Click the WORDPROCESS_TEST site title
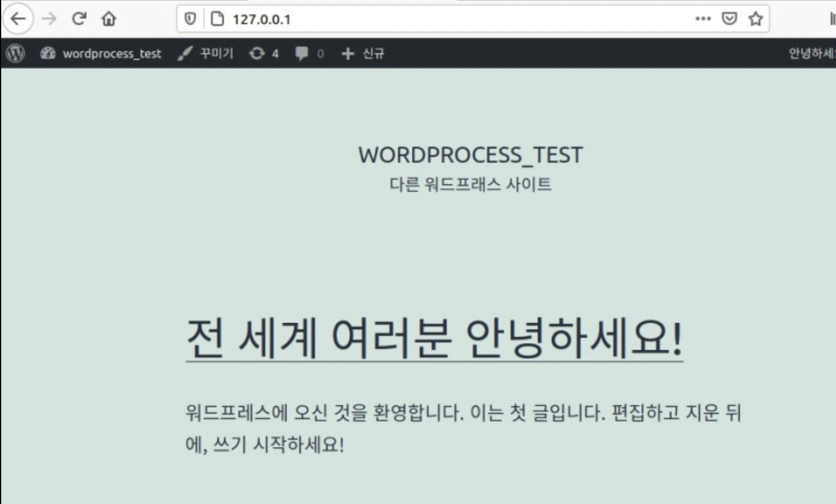 pyautogui.click(x=470, y=155)
